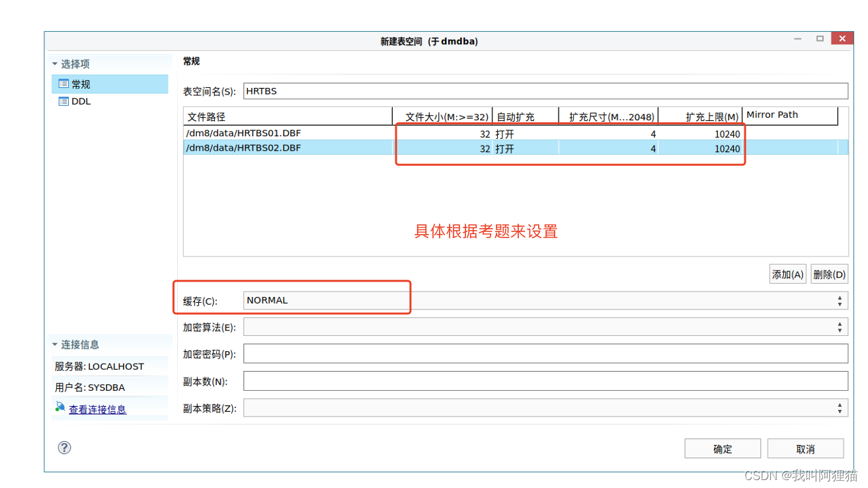Open the 缓存 NORMAL dropdown
The height and width of the screenshot is (488, 868).
[545, 300]
